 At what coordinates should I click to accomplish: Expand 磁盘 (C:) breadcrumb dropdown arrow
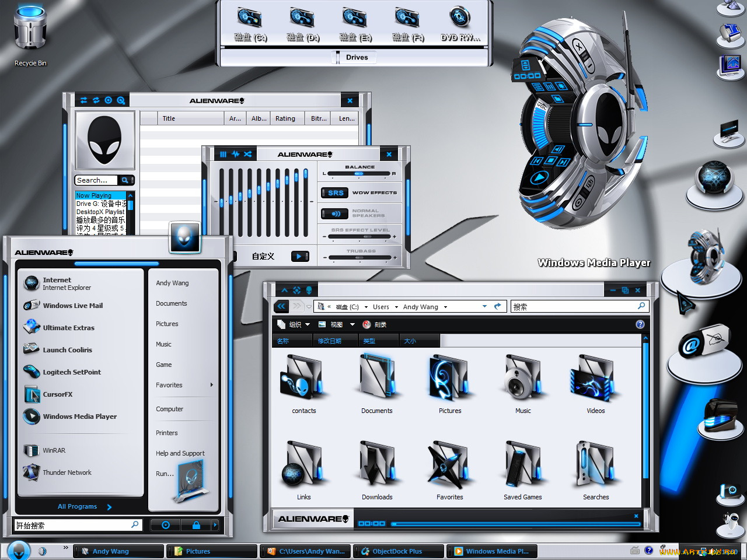point(366,307)
